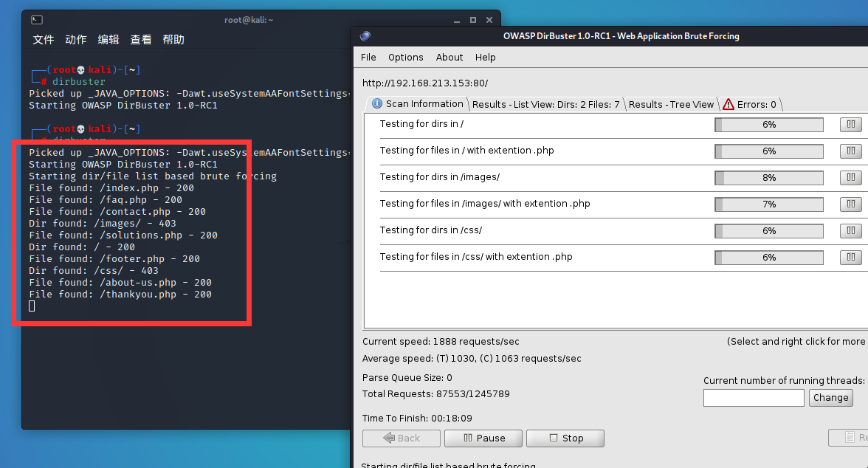The height and width of the screenshot is (468, 868).
Task: Open the Options menu in DirBuster
Action: tap(406, 57)
